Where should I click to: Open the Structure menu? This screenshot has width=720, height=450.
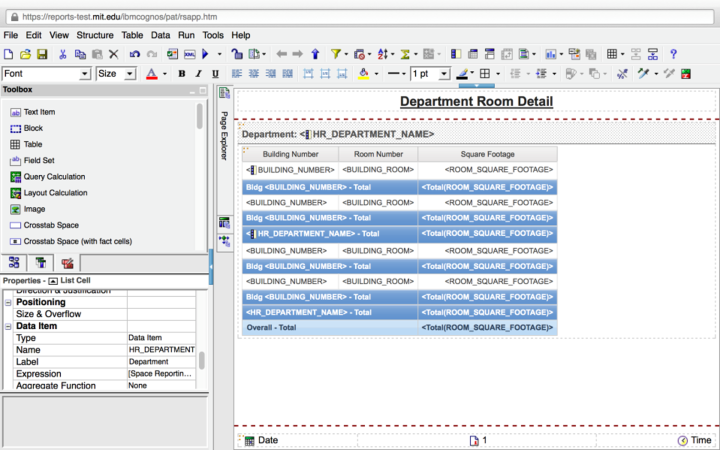pos(95,35)
